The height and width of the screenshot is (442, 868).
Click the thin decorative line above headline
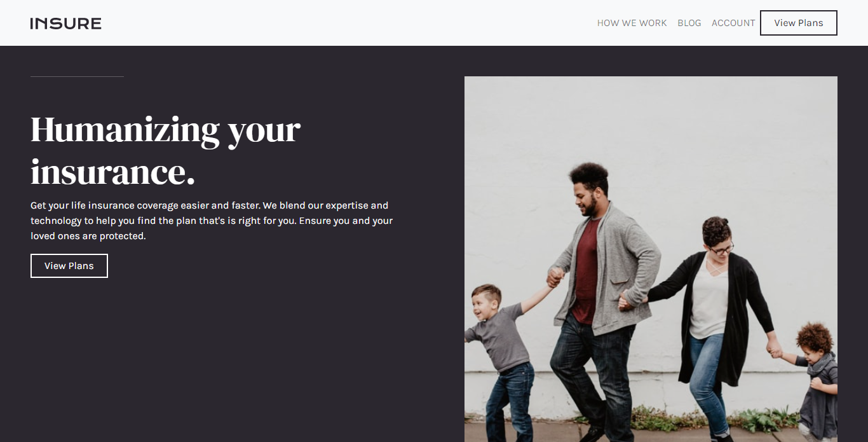pyautogui.click(x=77, y=76)
